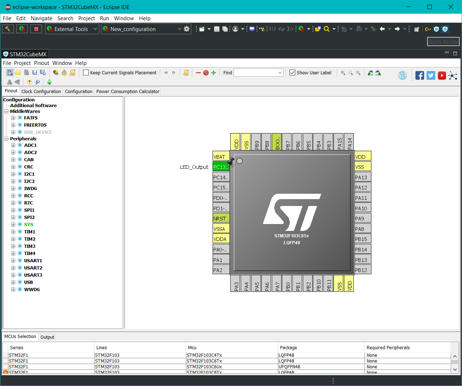The image size is (462, 386).
Task: Switch to the Clock Configuration tab
Action: (41, 91)
